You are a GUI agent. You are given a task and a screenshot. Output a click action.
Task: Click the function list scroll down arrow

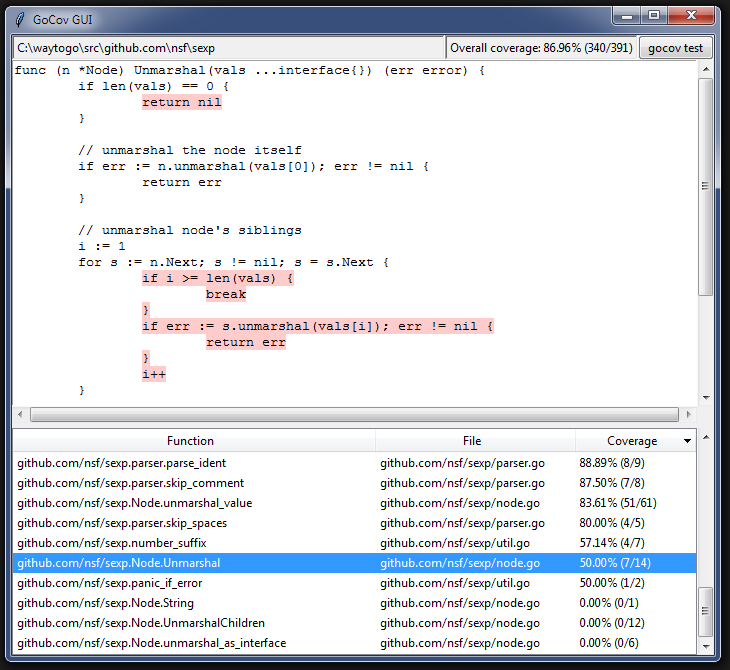click(x=706, y=645)
